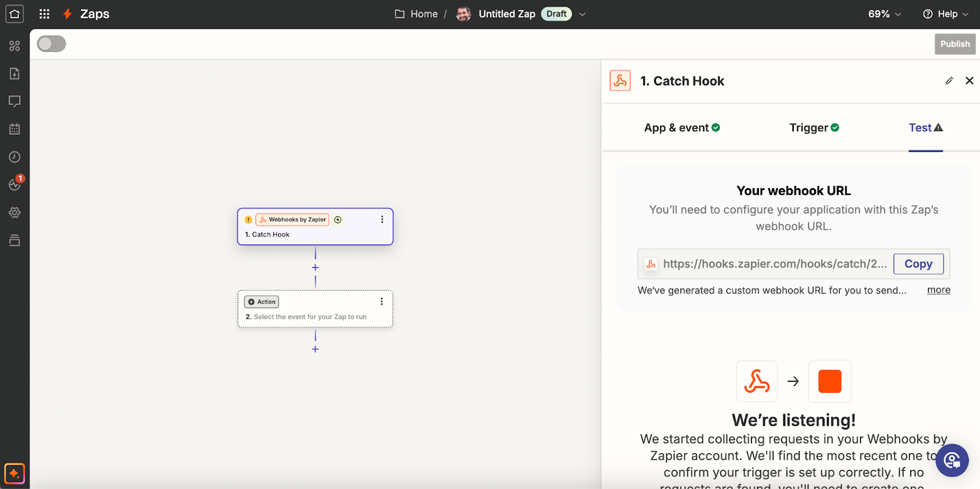Open the Help dropdown menu
The image size is (980, 489).
tap(946, 14)
